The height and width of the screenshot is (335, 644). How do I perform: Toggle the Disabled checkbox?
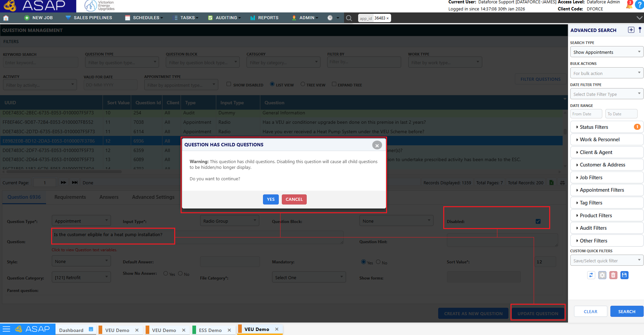pyautogui.click(x=538, y=221)
